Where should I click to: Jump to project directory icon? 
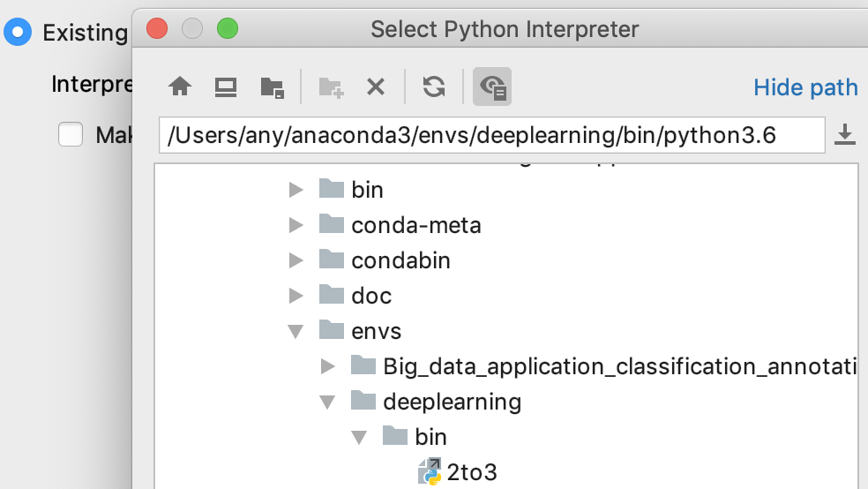coord(272,87)
